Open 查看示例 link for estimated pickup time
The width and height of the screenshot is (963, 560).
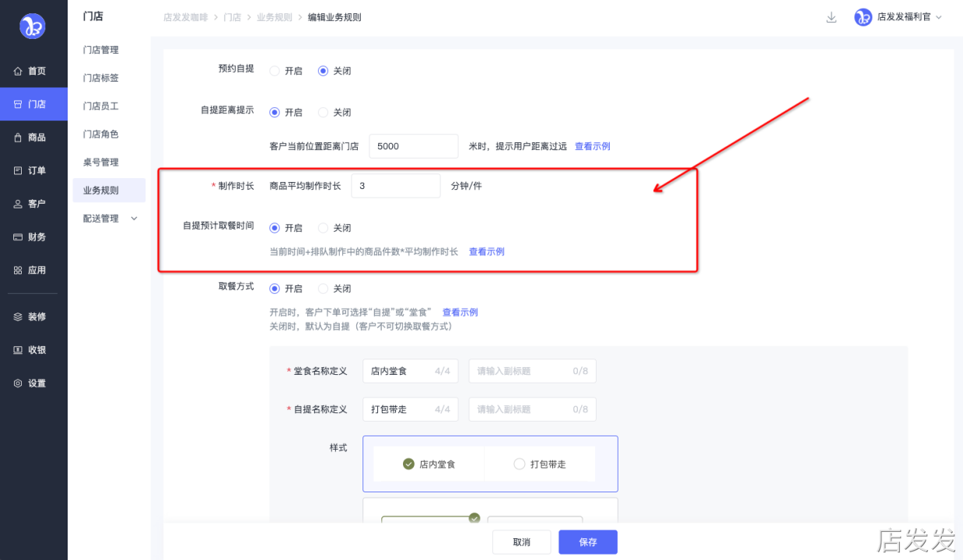tap(486, 252)
